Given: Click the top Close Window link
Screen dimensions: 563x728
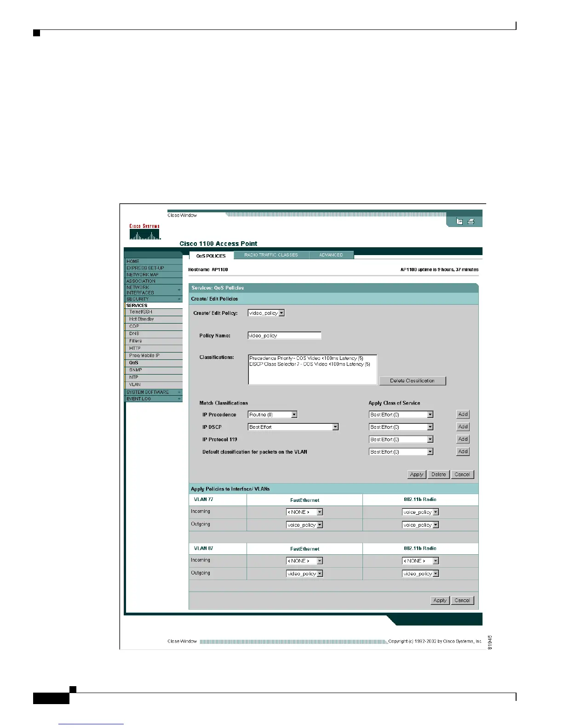Looking at the screenshot, I should click(182, 215).
